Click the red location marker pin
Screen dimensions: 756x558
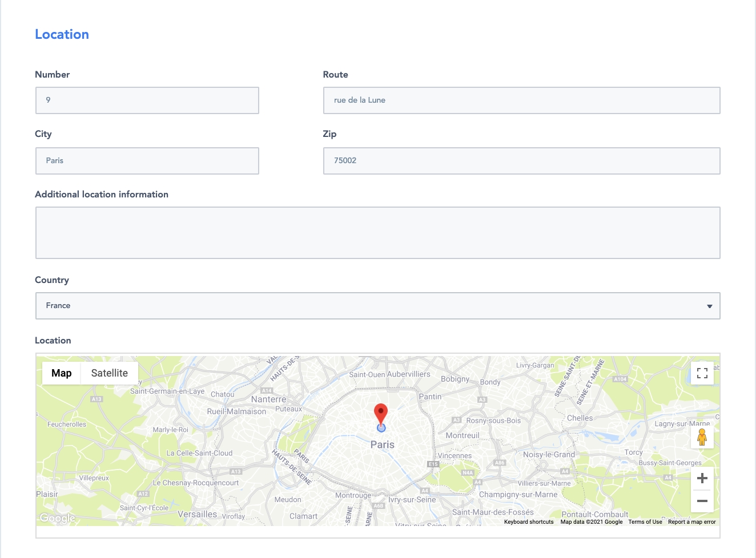[381, 414]
